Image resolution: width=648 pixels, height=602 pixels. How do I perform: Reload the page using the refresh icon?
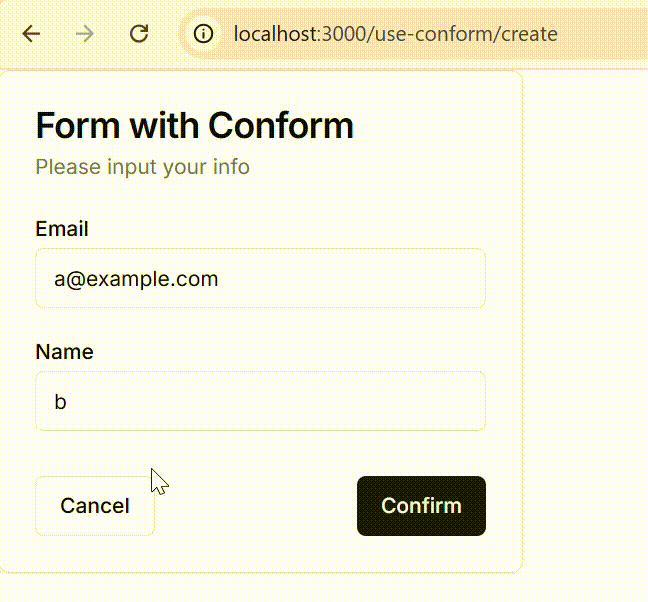139,34
